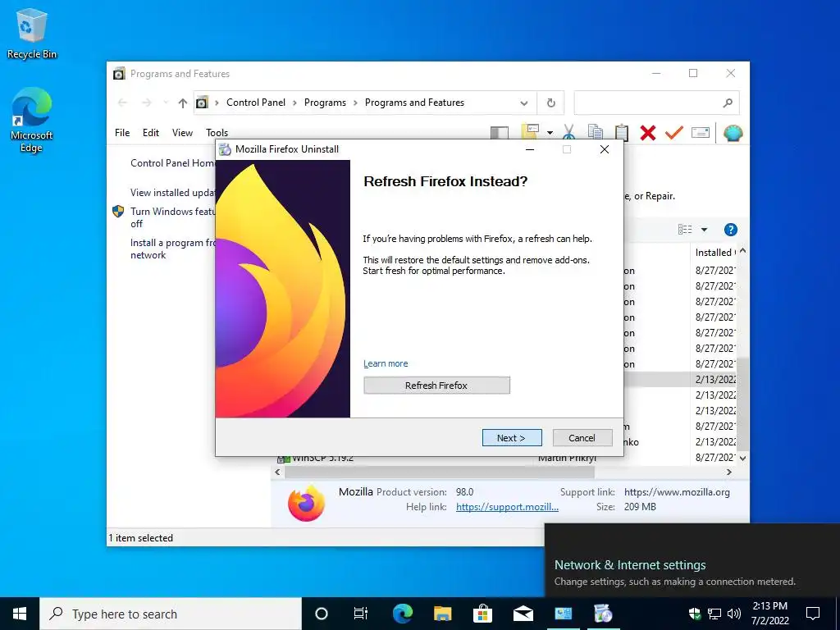Click View installed updates link

[x=172, y=192]
